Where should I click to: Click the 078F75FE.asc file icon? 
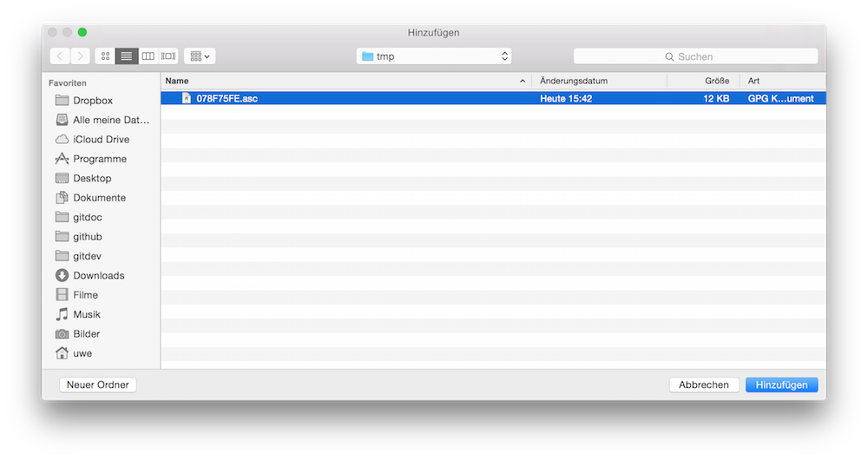pos(187,99)
